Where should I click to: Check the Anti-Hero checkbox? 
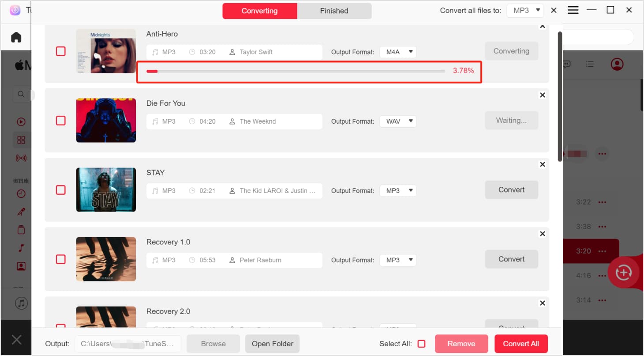61,51
